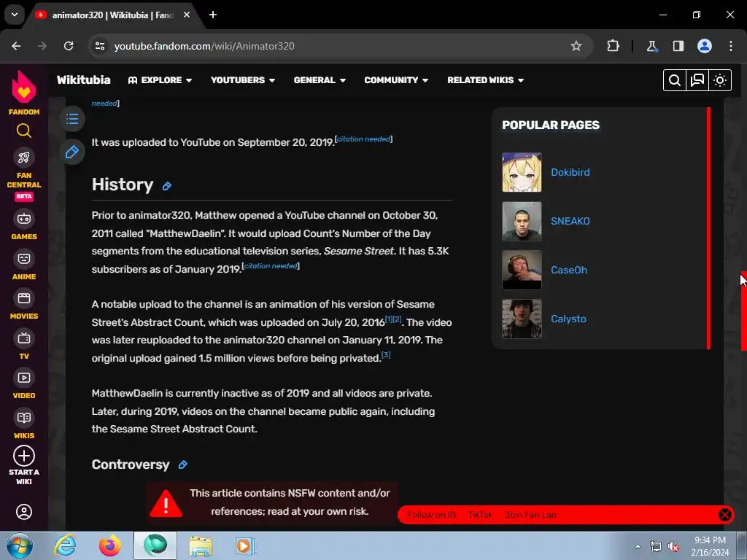Open the tab search dropdown arrow

point(15,15)
